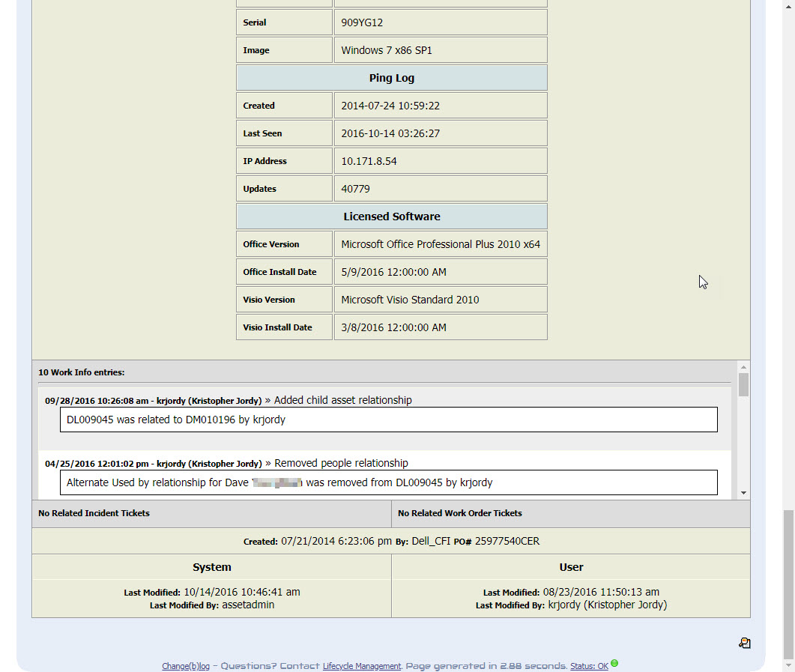Screen dimensions: 795x672
Task: Click the page scrollbar's bottom down arrow
Action: coord(788,665)
